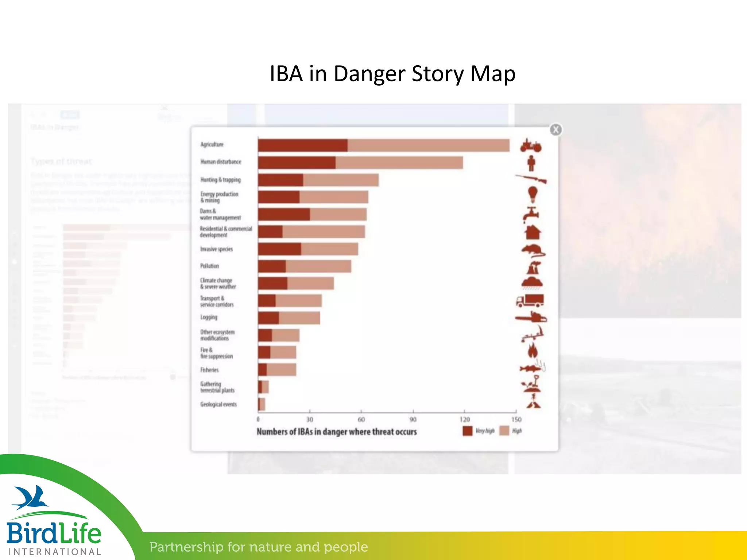Click the High legend color swatch
The height and width of the screenshot is (560, 747).
[504, 431]
